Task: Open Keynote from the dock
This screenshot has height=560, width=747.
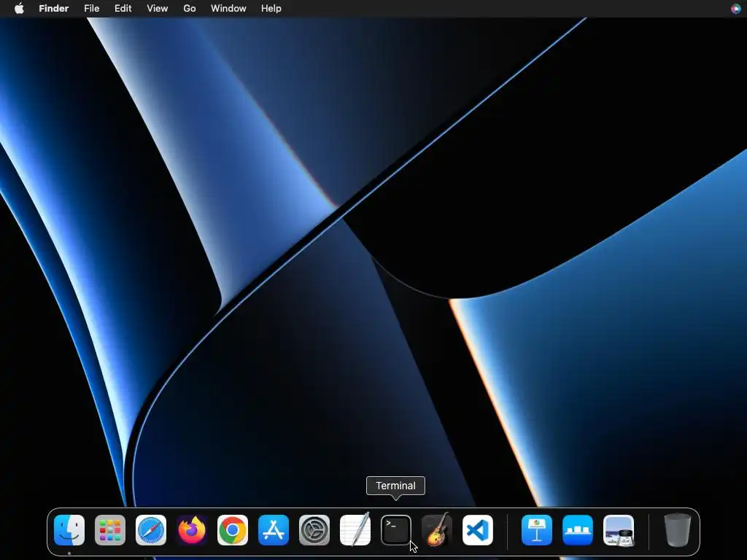Action: pyautogui.click(x=537, y=530)
